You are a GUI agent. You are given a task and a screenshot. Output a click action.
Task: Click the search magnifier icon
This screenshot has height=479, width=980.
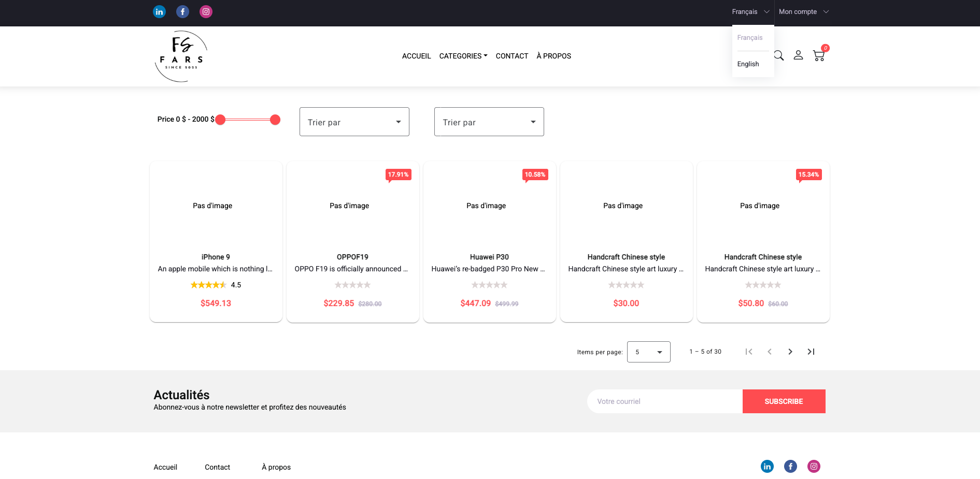(779, 55)
